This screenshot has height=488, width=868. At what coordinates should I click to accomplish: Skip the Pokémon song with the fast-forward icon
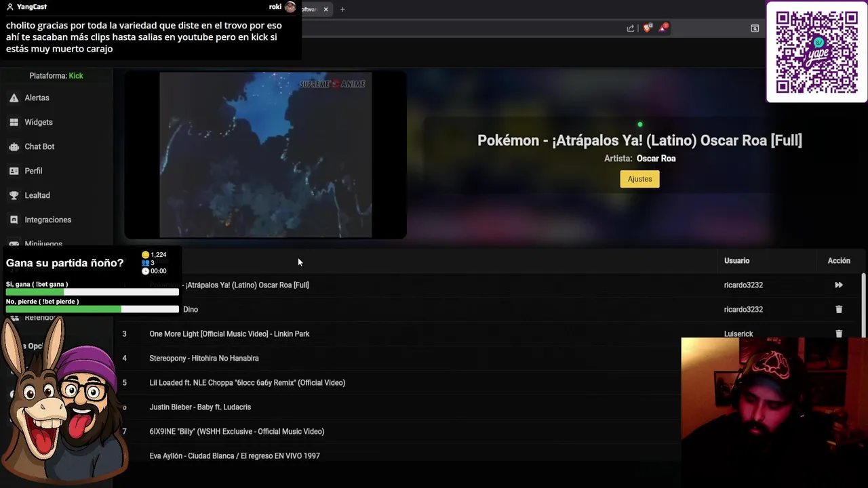[x=839, y=285]
